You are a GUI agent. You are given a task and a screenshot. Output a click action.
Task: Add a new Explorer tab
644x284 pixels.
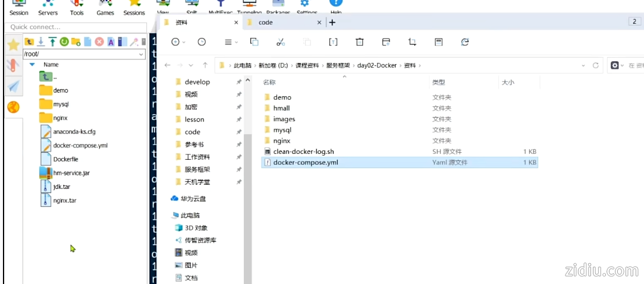pos(332,23)
